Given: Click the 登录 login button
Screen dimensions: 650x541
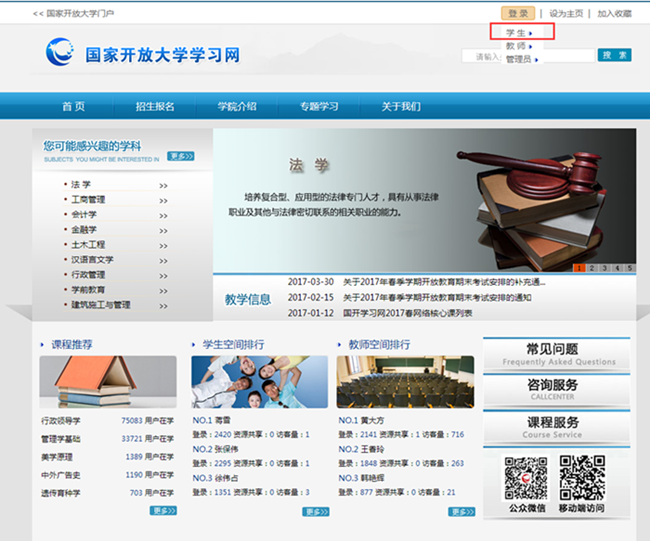Looking at the screenshot, I should [x=518, y=14].
